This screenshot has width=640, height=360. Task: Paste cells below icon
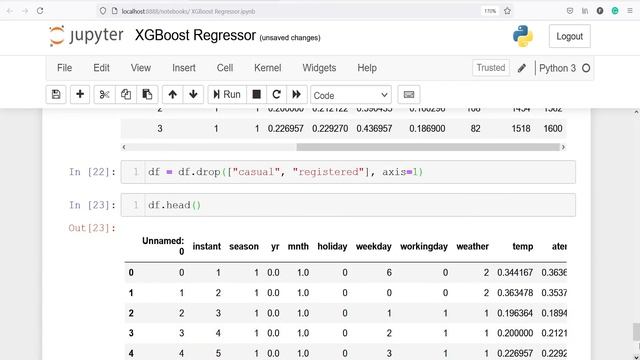coord(147,95)
